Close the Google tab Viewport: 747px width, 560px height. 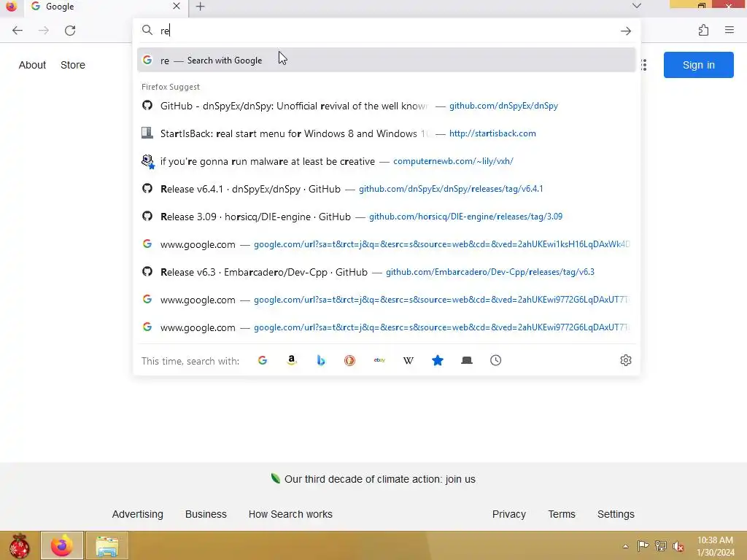177,6
